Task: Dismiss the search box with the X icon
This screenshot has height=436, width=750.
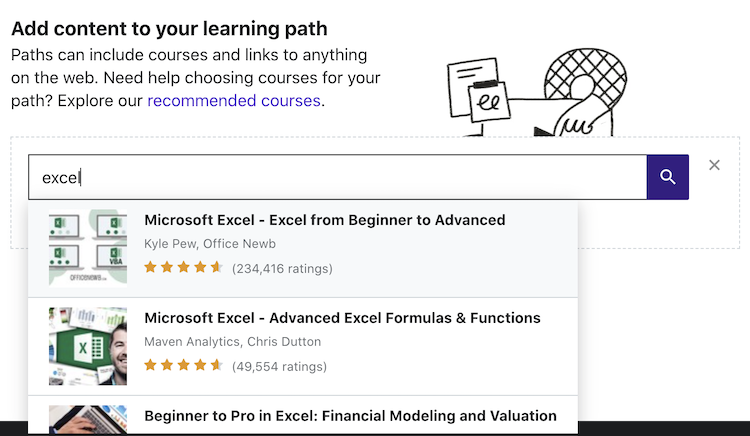Action: 714,165
